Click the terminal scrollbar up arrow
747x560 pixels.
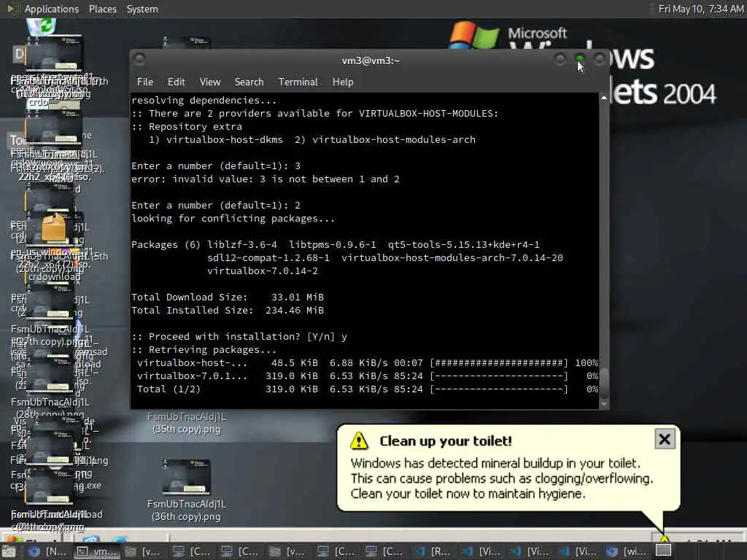(x=603, y=98)
